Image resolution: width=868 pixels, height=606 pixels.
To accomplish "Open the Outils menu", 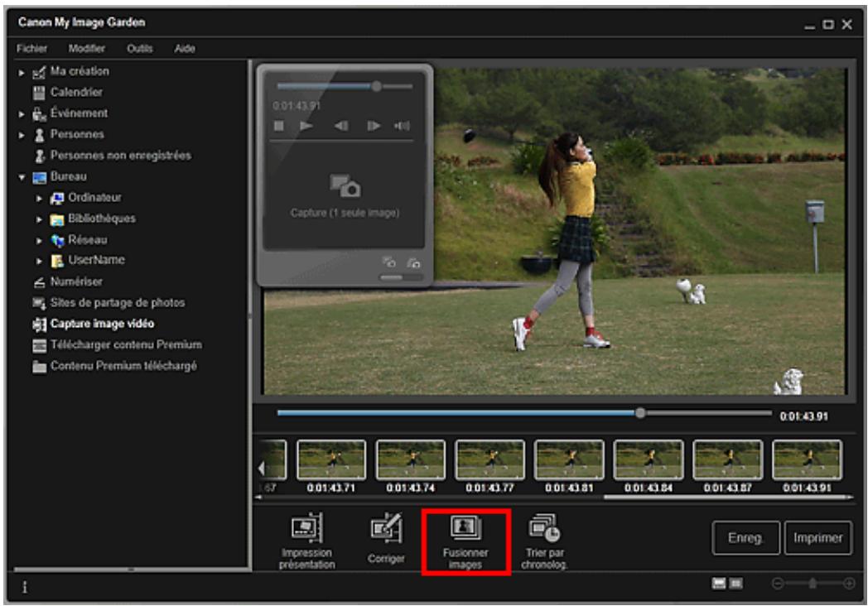I will pos(140,49).
